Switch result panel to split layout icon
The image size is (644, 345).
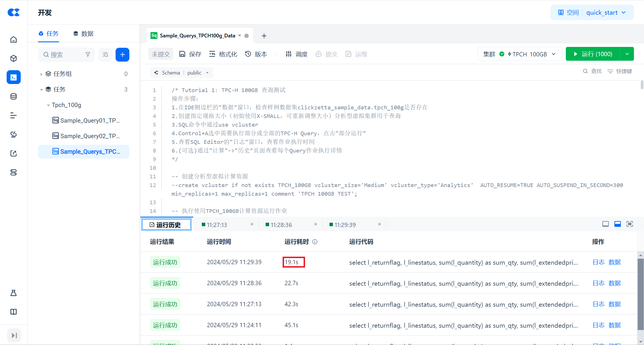tap(618, 224)
